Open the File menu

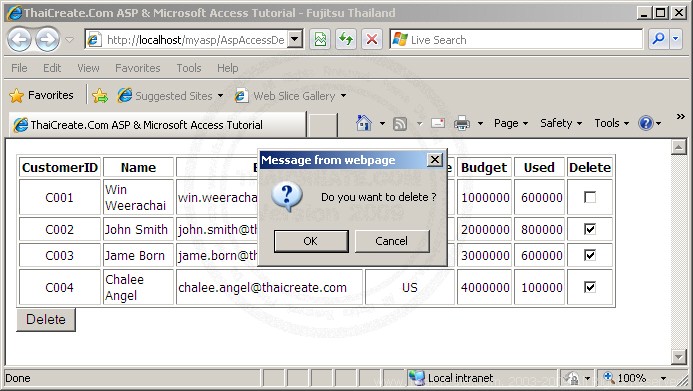point(19,68)
